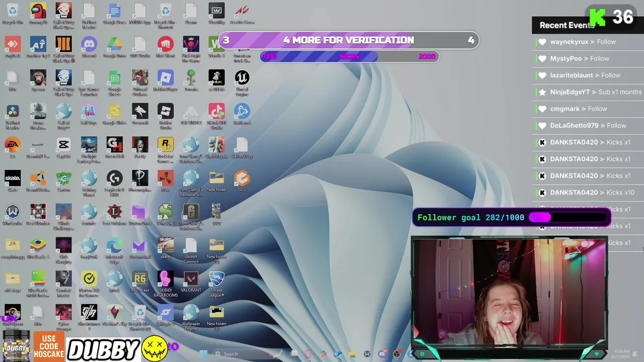This screenshot has width=644, height=362.
Task: Click the DeLaGhetto979 Follow event row
Action: point(588,126)
